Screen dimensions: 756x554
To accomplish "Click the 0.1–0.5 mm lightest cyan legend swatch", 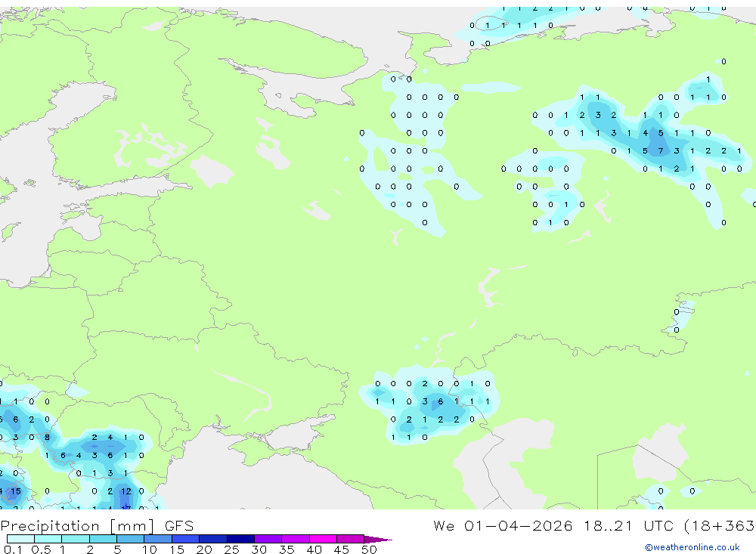I will point(20,539).
